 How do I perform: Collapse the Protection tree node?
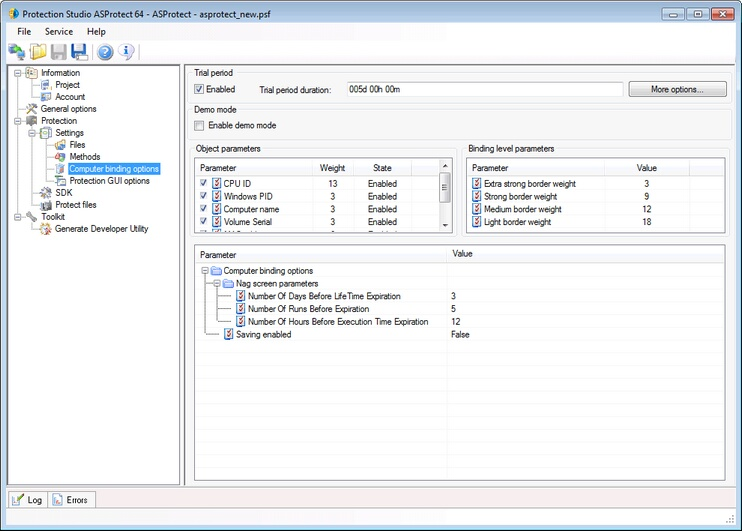click(x=18, y=121)
